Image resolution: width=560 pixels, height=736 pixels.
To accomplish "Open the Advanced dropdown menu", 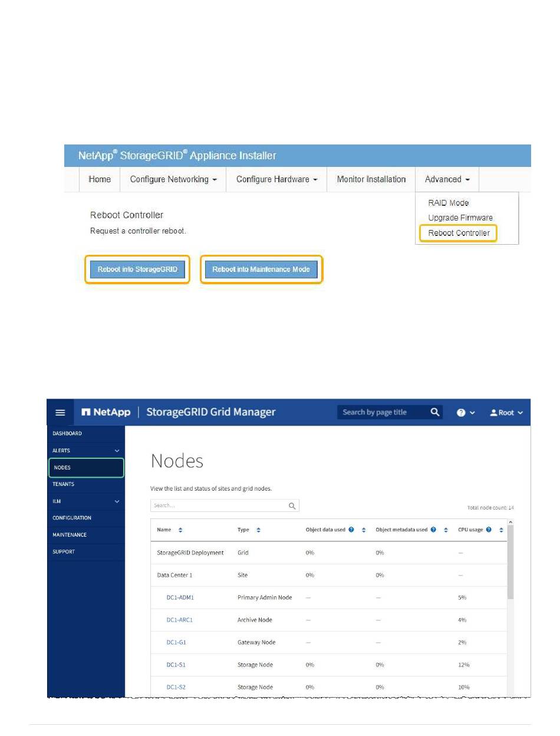I will click(447, 179).
